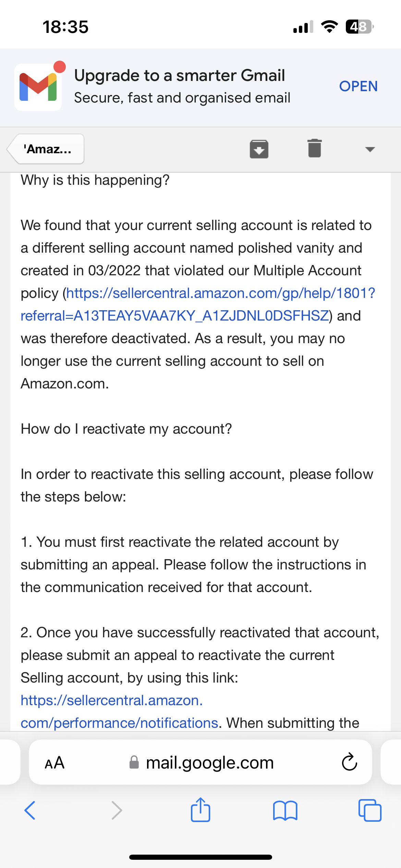Go back to the 'Amaz... label

(x=45, y=149)
